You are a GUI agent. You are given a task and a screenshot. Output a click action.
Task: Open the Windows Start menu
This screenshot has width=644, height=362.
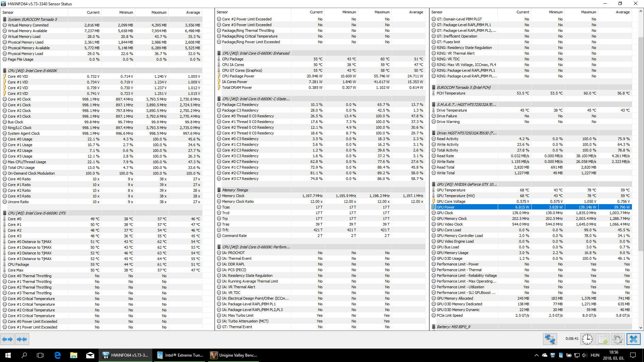coord(8,355)
